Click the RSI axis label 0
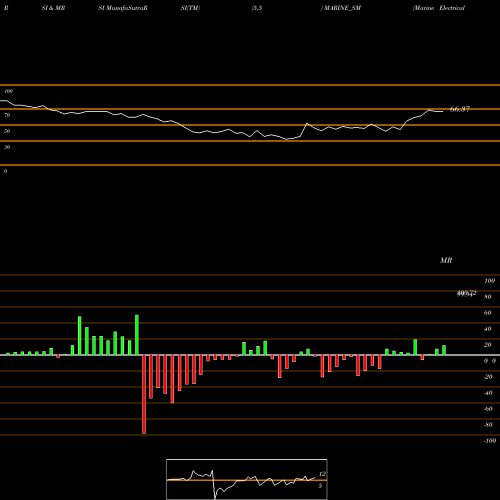Image resolution: width=500 pixels, height=500 pixels. [x=5, y=171]
